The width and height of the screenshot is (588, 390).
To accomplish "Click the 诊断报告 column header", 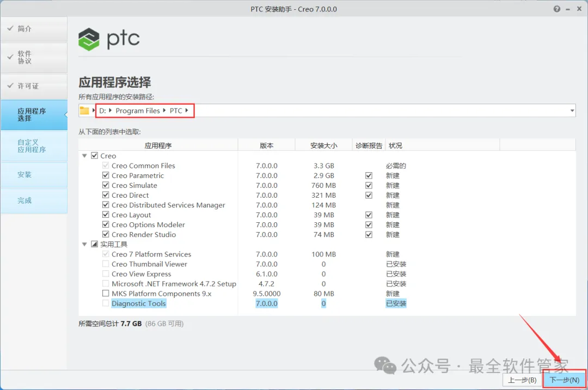I will click(369, 145).
